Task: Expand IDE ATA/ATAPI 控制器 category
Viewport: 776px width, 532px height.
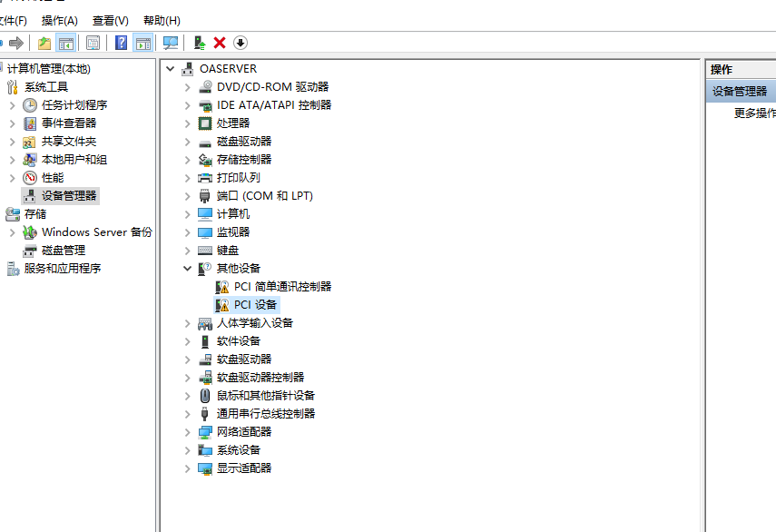Action: (187, 105)
